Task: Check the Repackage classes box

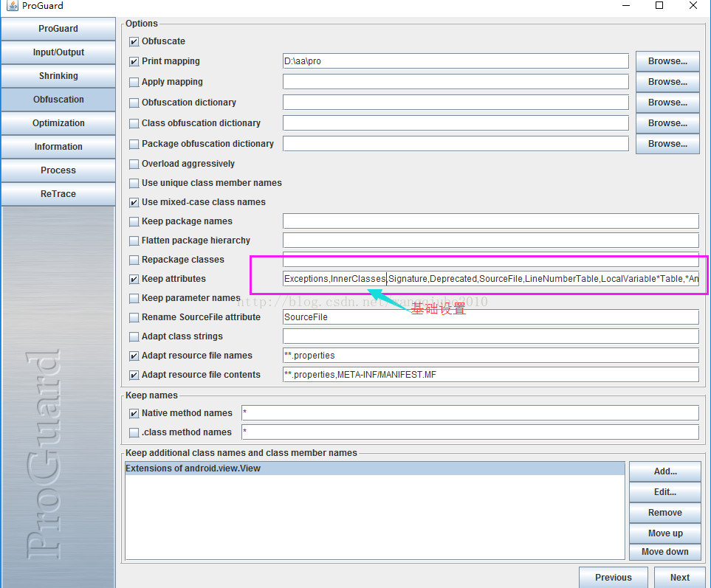Action: (x=134, y=260)
